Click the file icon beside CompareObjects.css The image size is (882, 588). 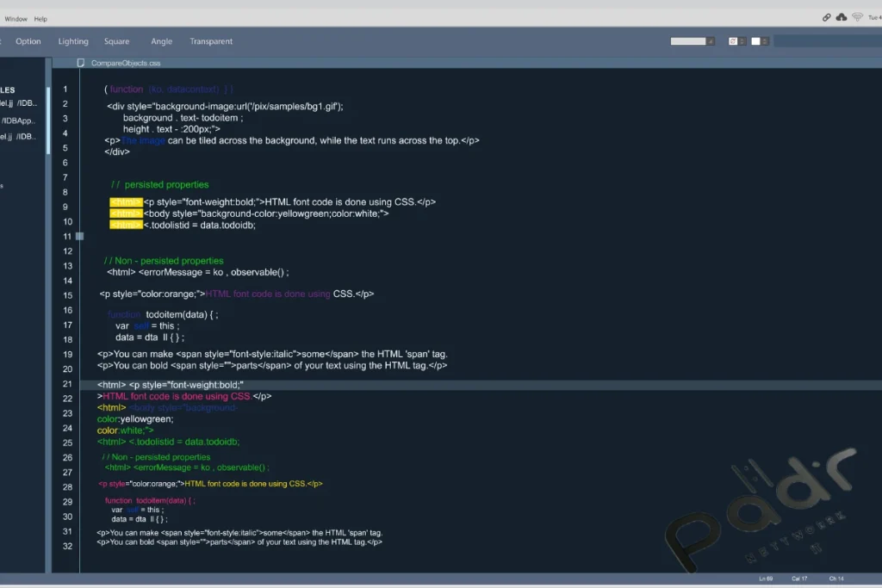point(81,63)
